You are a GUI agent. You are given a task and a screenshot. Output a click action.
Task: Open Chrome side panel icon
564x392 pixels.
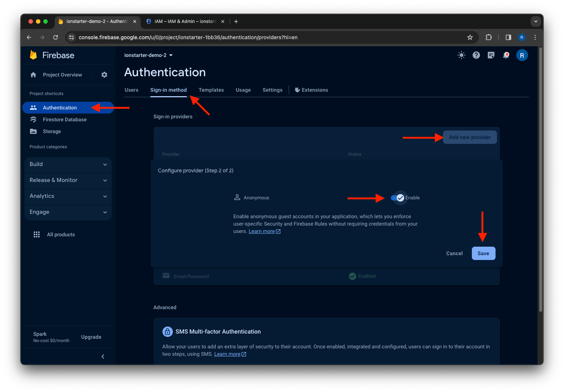pyautogui.click(x=508, y=37)
